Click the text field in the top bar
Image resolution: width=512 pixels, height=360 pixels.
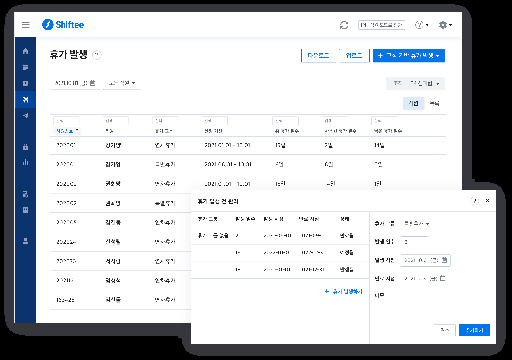(x=381, y=25)
